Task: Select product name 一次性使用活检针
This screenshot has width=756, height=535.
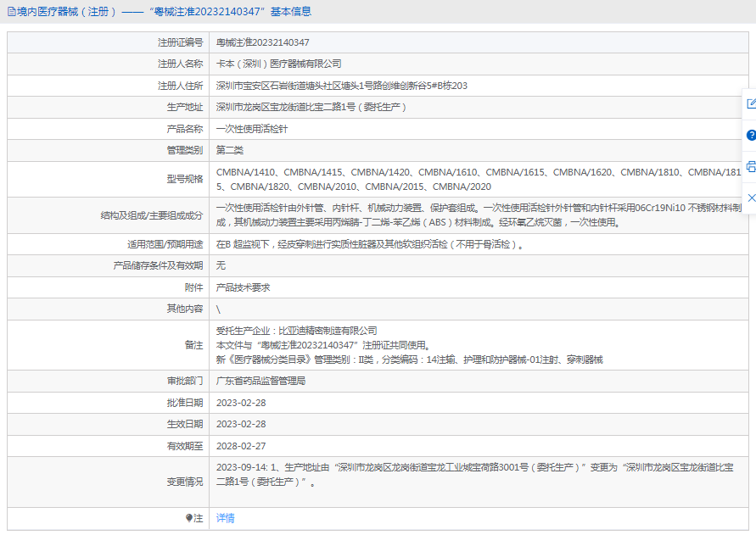Action: (x=252, y=129)
